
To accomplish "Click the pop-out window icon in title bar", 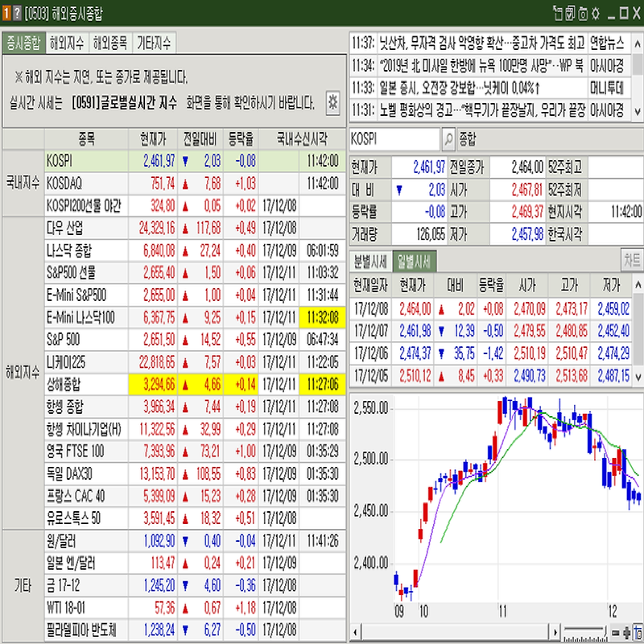I will pyautogui.click(x=558, y=14).
